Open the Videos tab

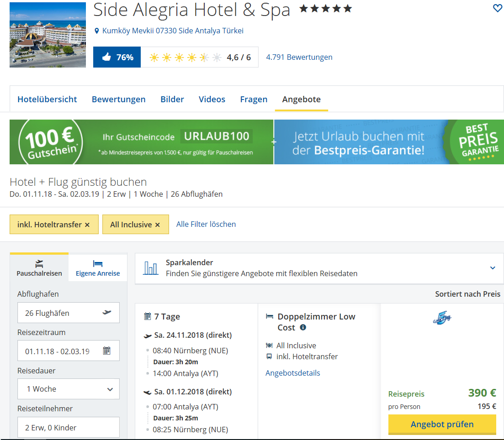(212, 99)
